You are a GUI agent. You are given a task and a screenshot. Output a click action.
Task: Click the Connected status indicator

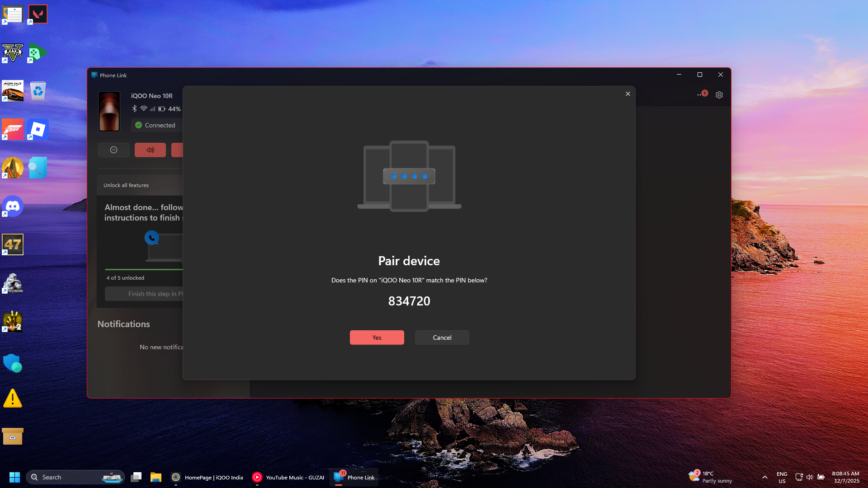click(x=156, y=125)
